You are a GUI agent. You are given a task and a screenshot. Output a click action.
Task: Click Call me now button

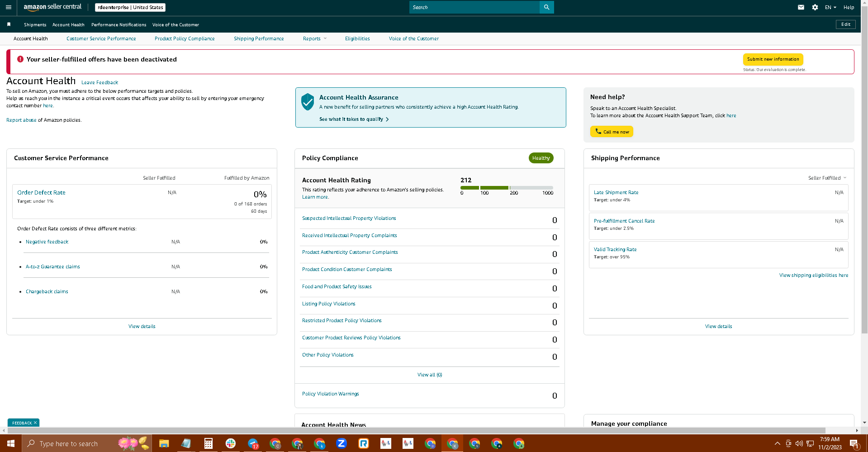[x=612, y=132]
